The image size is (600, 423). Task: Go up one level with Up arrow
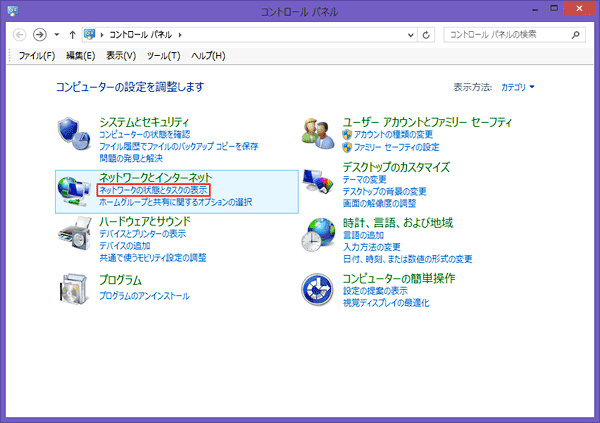[72, 35]
